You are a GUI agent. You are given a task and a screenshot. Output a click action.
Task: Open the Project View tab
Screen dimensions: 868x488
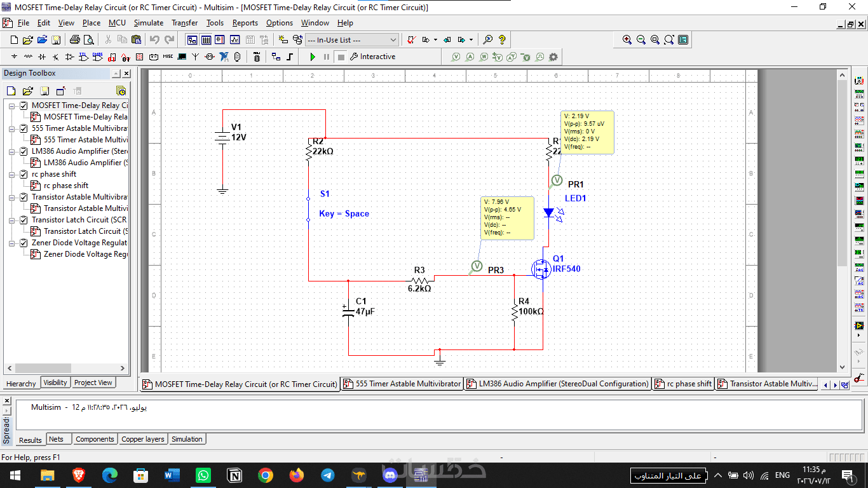coord(93,383)
